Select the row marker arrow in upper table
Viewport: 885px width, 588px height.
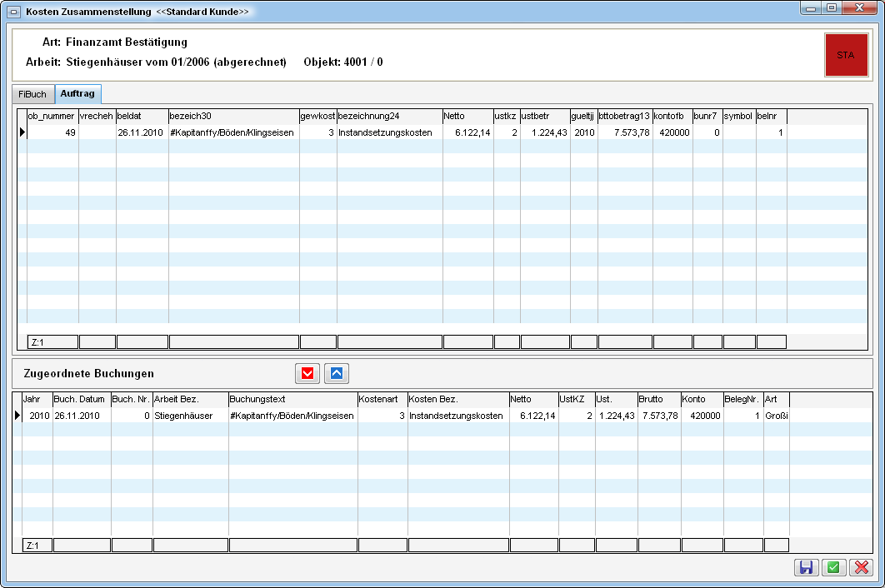[x=22, y=132]
